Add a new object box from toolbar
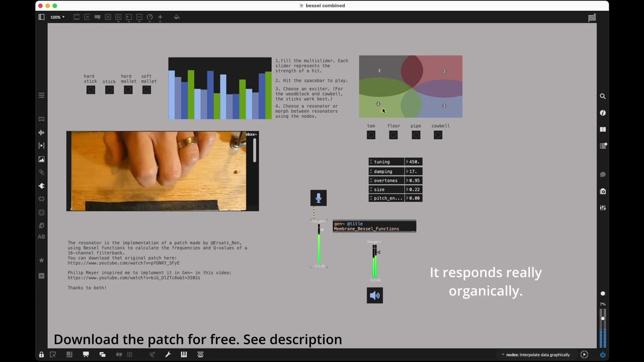Screen dimensions: 644x362 point(76,17)
